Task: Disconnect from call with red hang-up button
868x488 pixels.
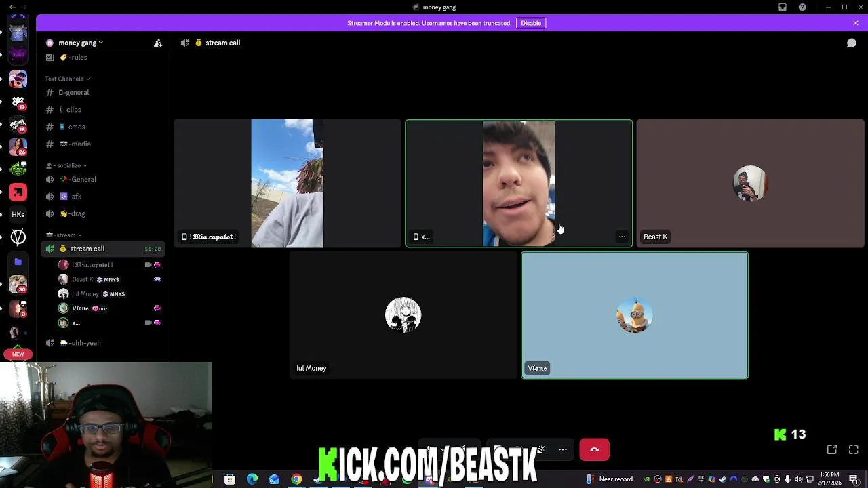Action: coord(595,449)
